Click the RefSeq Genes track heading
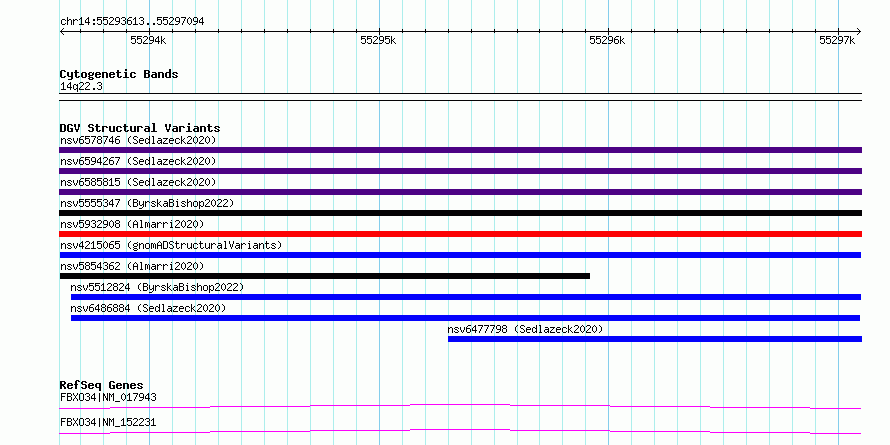 tap(102, 385)
